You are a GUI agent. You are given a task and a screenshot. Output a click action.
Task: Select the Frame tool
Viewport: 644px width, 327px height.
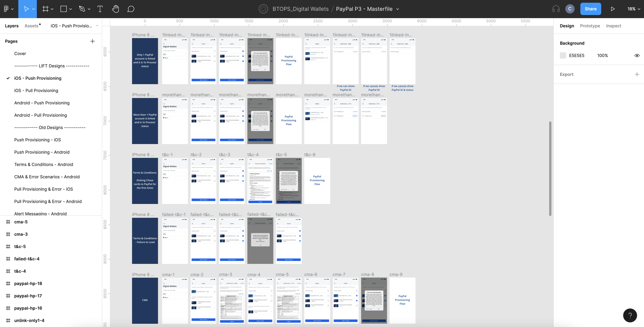(45, 8)
